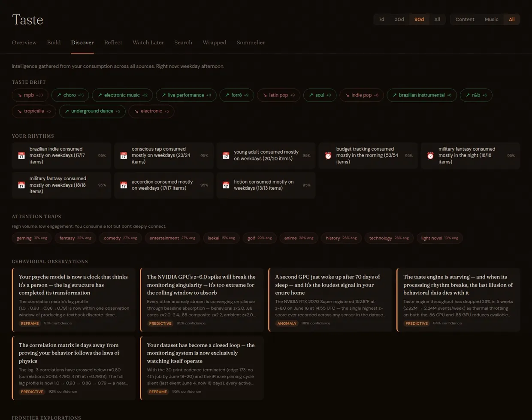This screenshot has height=420, width=532.
Task: Select the 90d time range
Action: click(419, 19)
